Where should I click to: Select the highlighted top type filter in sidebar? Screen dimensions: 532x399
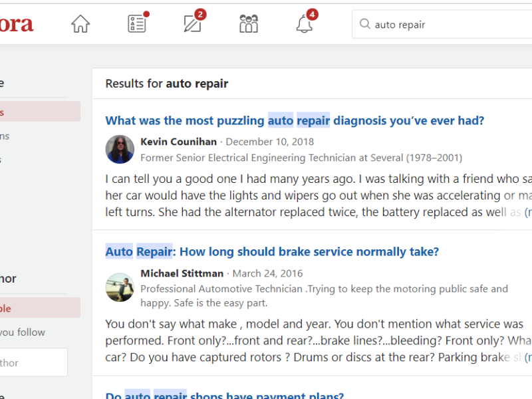coord(39,112)
